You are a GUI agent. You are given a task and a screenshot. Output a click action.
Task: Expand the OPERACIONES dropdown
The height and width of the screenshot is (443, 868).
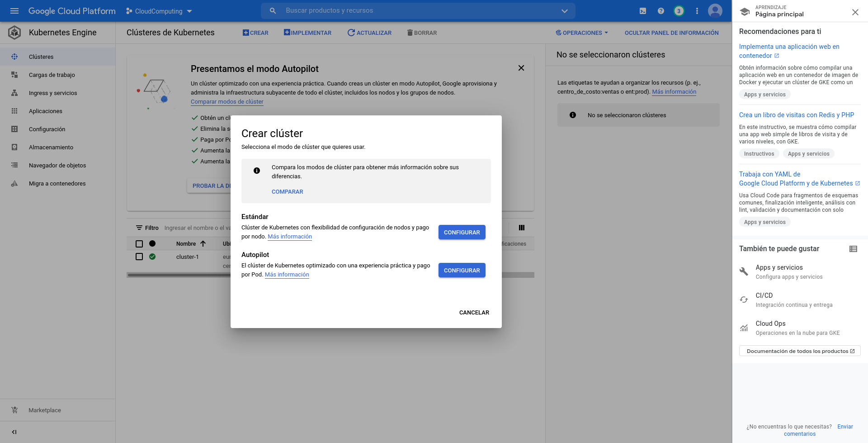coord(582,33)
